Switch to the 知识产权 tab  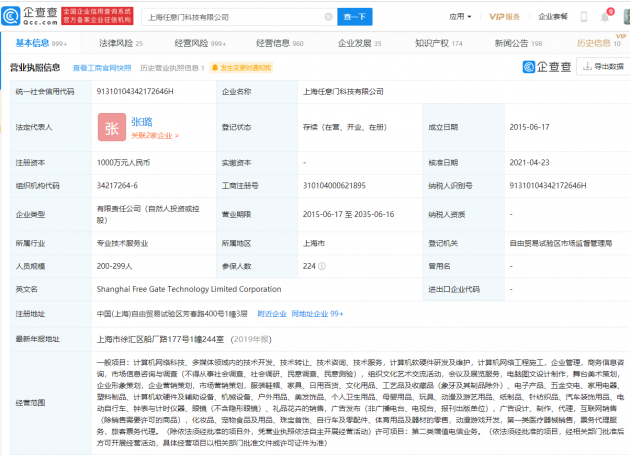click(439, 43)
